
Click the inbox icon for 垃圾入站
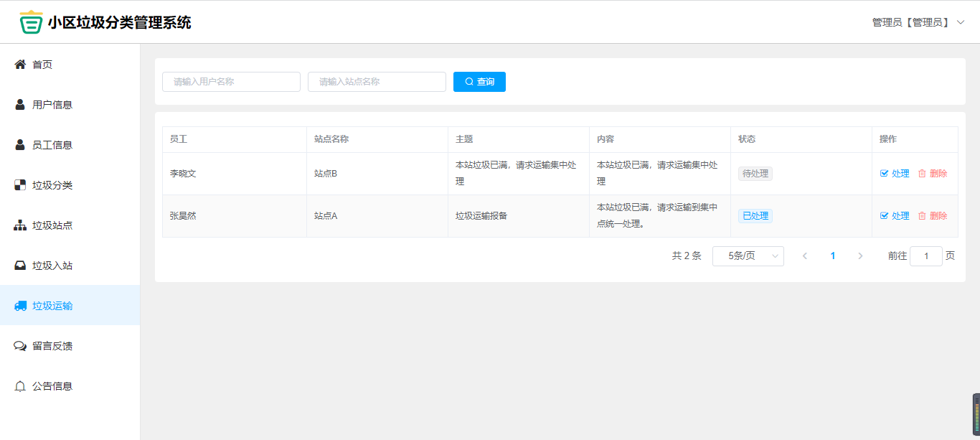(x=20, y=266)
